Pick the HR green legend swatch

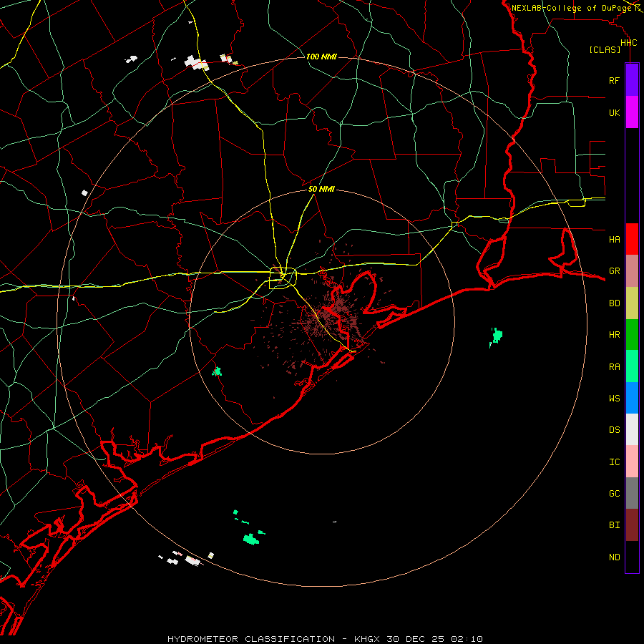click(x=632, y=335)
